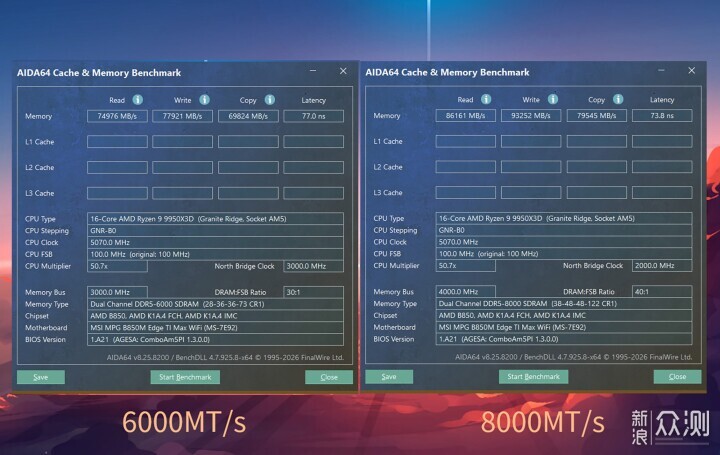
Task: Click DRAM:FSB Ratio 30:1 value
Action: pos(314,292)
